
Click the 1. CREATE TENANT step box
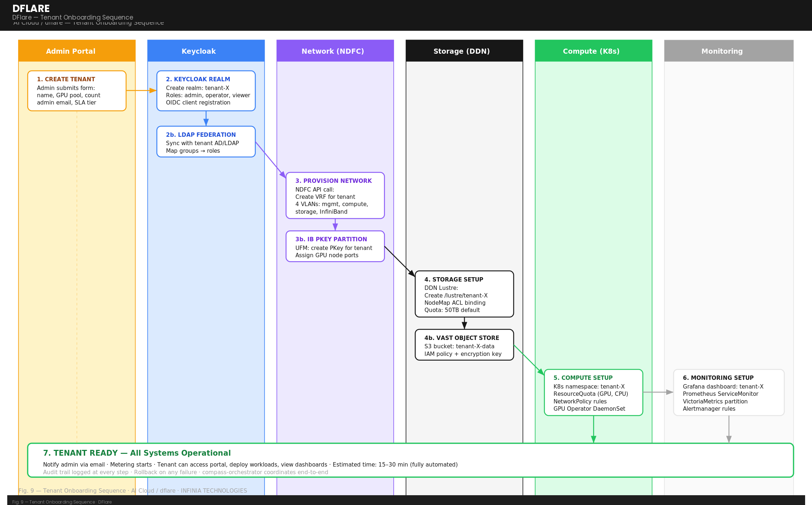click(76, 91)
